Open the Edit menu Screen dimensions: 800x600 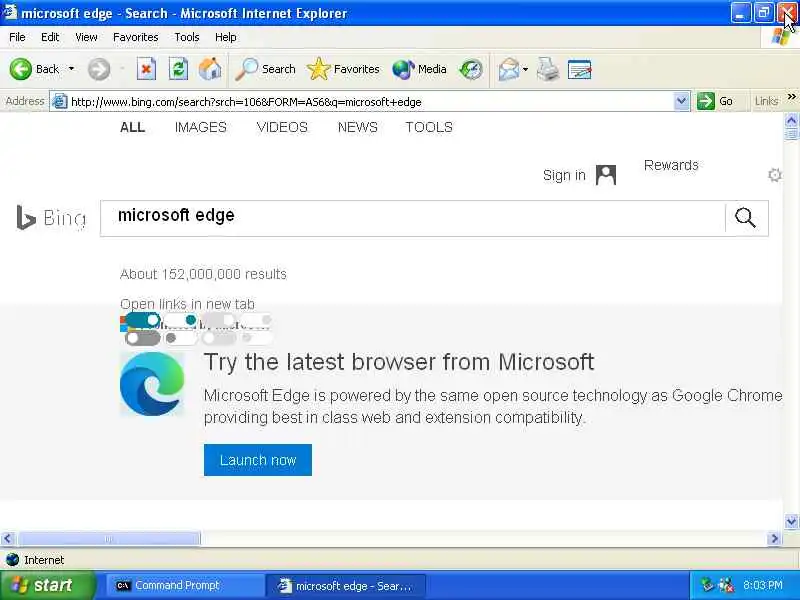(x=50, y=37)
